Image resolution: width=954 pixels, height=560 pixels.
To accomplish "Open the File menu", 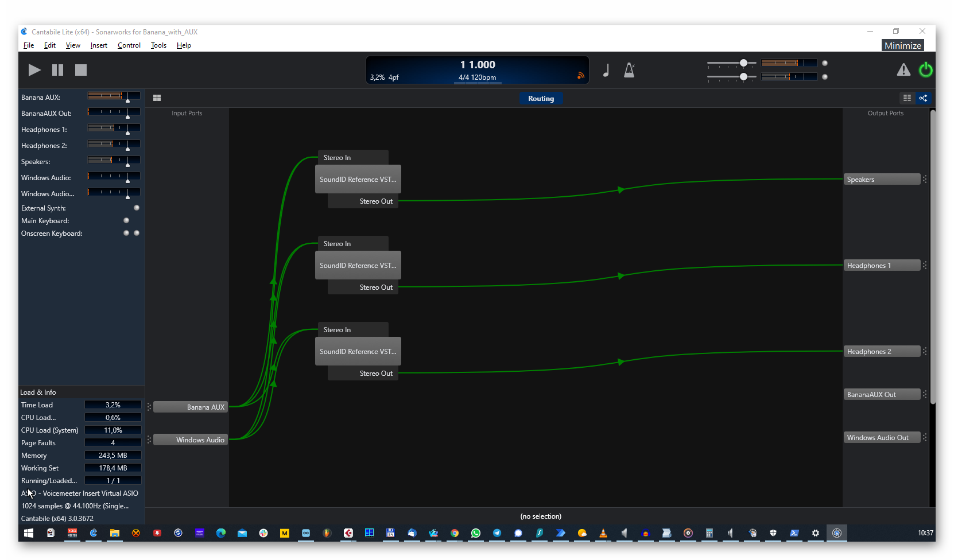I will tap(29, 45).
